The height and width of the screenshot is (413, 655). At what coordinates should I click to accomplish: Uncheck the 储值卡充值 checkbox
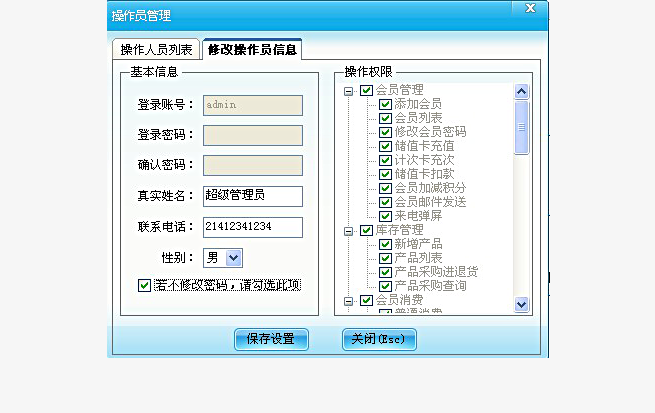point(385,146)
